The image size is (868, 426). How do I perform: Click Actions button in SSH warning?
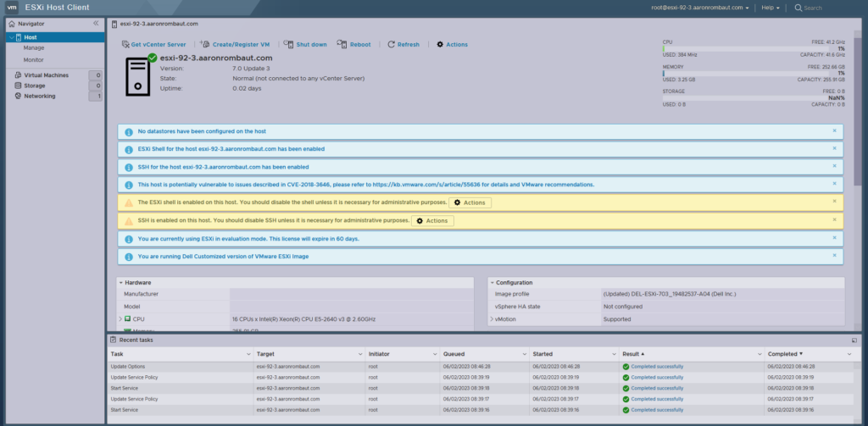(432, 221)
